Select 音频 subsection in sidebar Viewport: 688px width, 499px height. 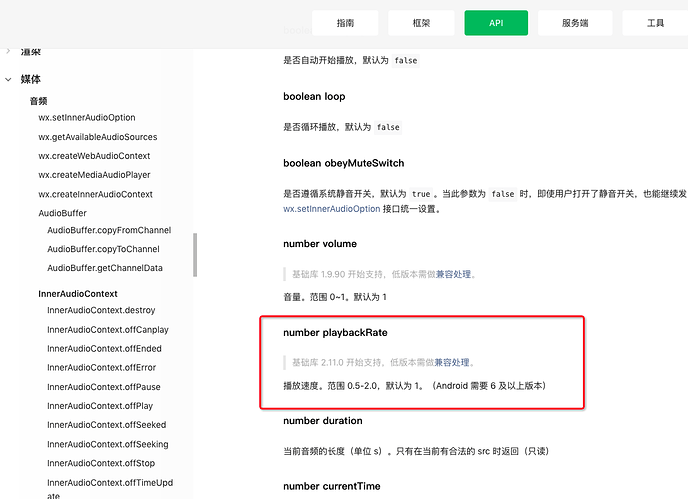[39, 101]
